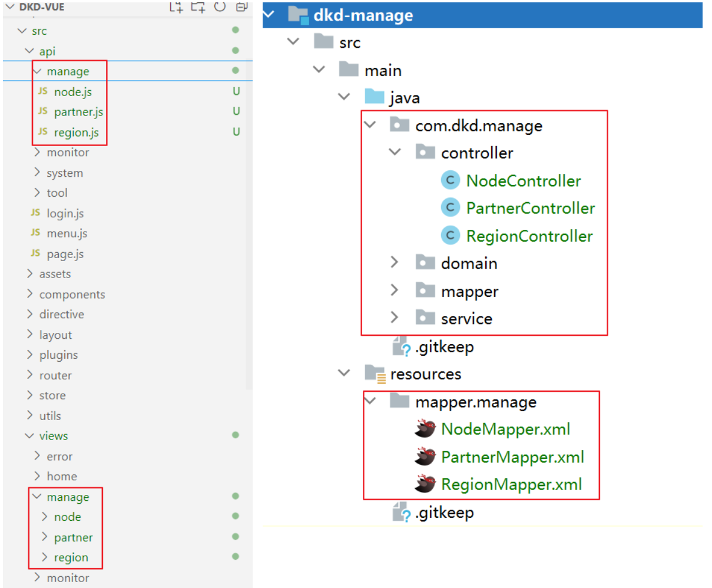
Task: Open the menu.js file
Action: (x=67, y=233)
